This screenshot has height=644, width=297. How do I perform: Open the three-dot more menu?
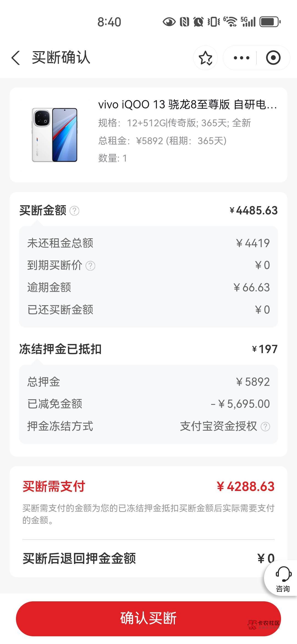(x=241, y=58)
